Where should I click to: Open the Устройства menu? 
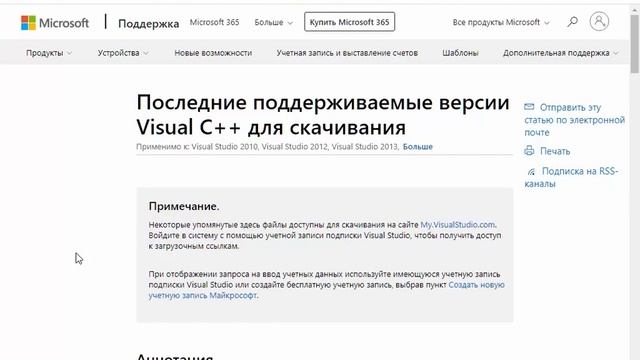coord(123,53)
